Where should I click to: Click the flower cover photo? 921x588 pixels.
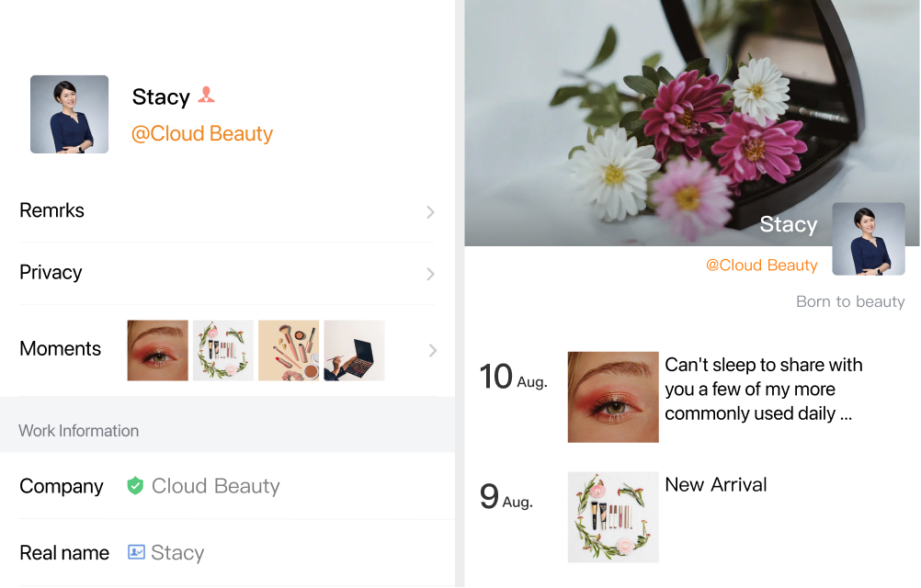pyautogui.click(x=691, y=122)
